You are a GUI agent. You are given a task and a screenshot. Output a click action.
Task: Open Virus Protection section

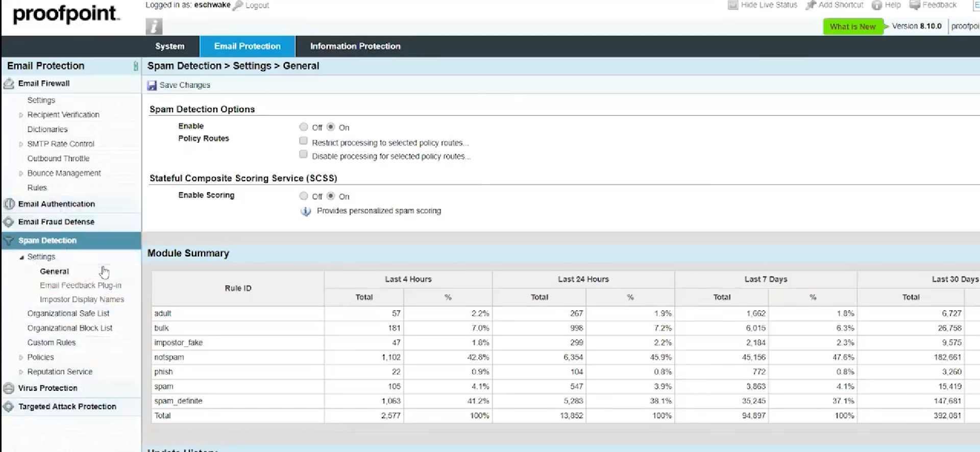click(x=48, y=388)
